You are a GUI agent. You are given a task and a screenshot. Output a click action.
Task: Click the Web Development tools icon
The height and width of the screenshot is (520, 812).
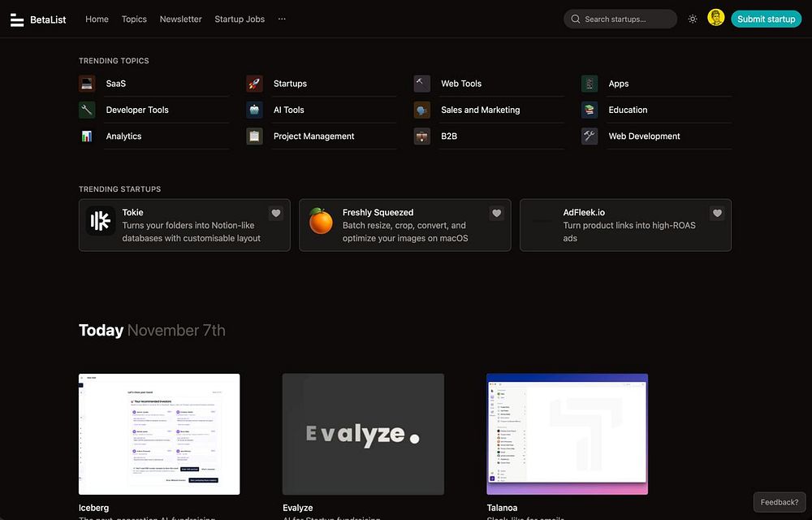pyautogui.click(x=590, y=136)
